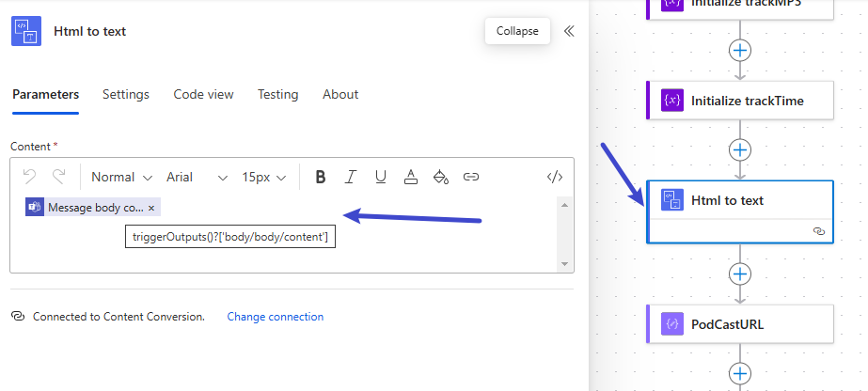
Task: Open the highlight fill color tool
Action: point(441,177)
